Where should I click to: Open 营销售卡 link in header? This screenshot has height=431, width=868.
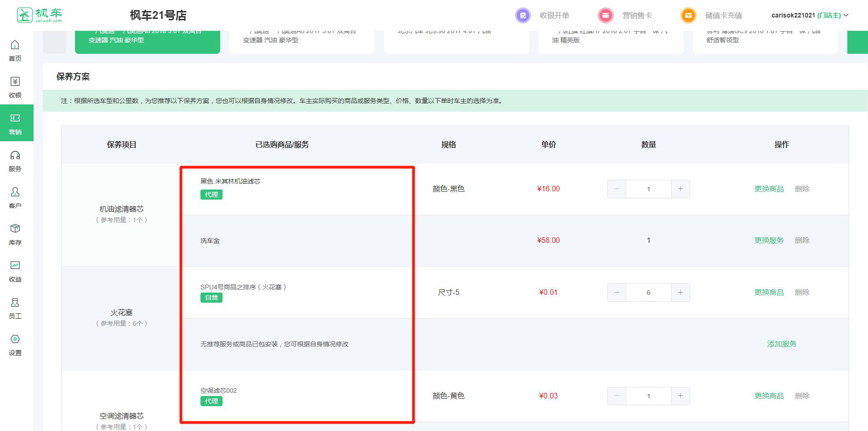pyautogui.click(x=637, y=15)
